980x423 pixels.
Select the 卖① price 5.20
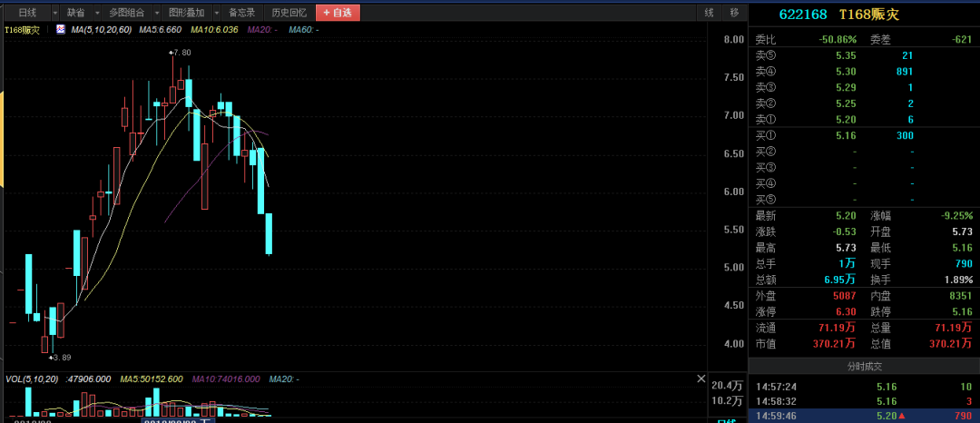pos(846,119)
